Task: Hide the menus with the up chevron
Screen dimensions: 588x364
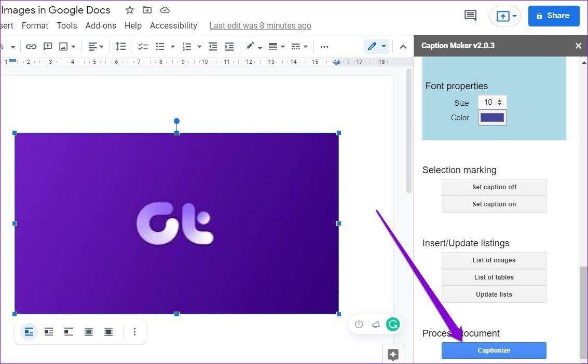Action: point(403,47)
